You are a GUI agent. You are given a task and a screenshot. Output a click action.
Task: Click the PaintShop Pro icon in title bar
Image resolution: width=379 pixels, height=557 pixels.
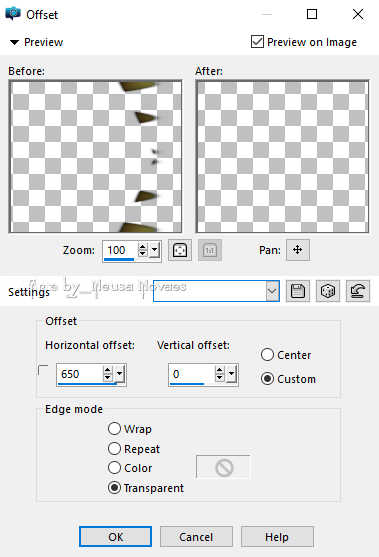[13, 14]
